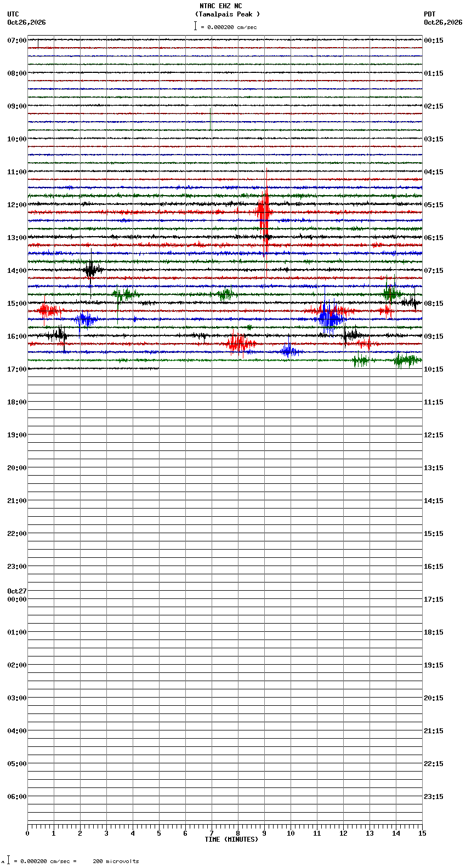
Task: Click the '03:00' UTC time label
Action: pyautogui.click(x=17, y=698)
